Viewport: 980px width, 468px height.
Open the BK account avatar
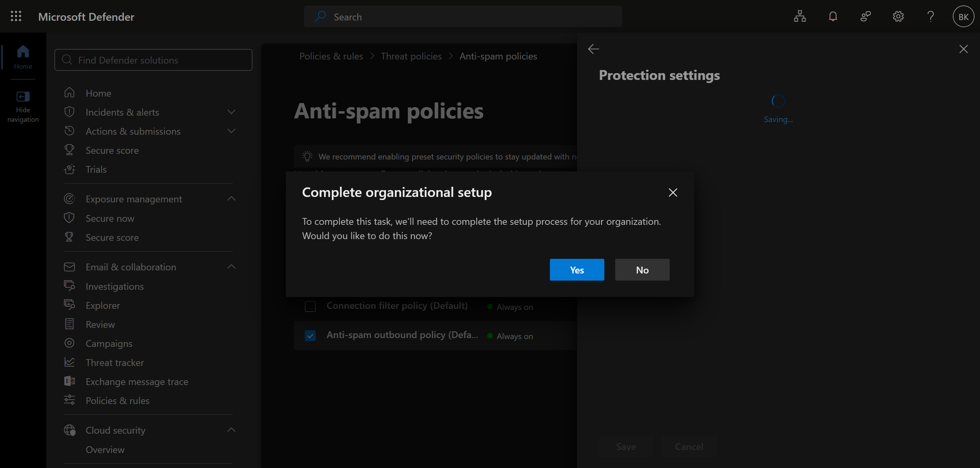[963, 16]
